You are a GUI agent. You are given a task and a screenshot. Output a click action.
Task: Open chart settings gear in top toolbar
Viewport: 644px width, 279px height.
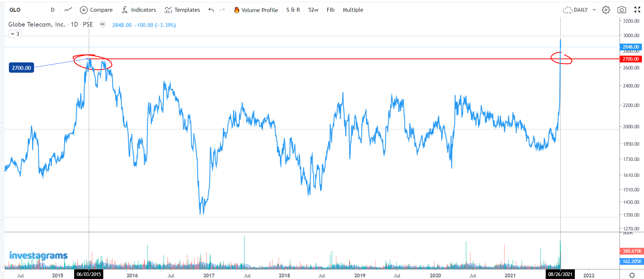tap(606, 10)
